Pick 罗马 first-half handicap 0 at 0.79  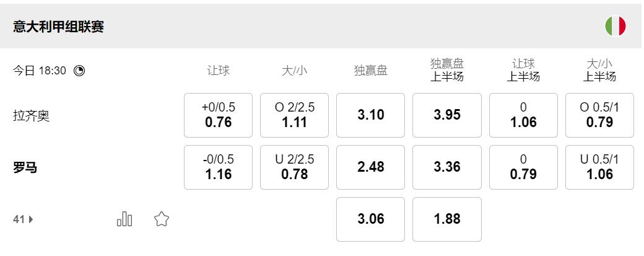point(523,167)
